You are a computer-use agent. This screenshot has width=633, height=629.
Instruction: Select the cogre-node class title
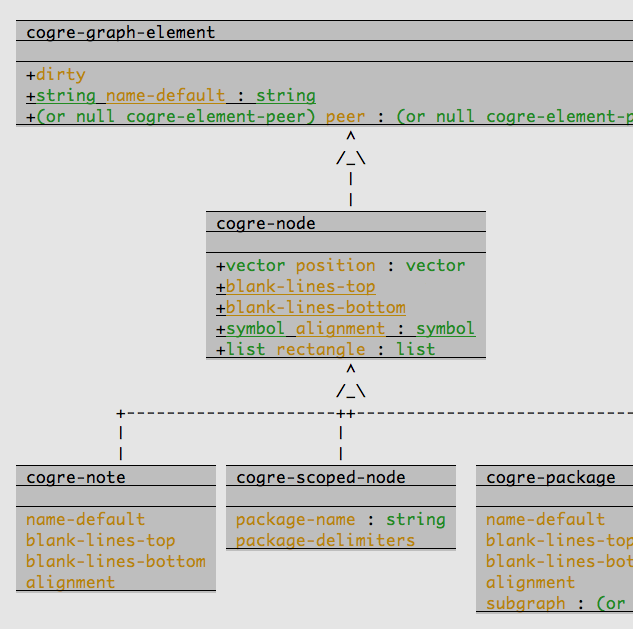tap(266, 223)
